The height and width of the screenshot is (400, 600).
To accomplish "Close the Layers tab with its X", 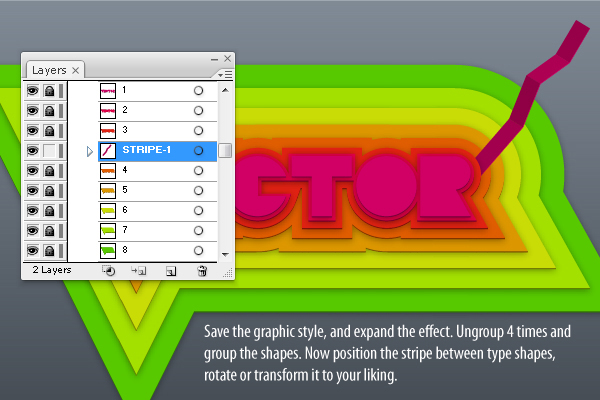I will [75, 71].
